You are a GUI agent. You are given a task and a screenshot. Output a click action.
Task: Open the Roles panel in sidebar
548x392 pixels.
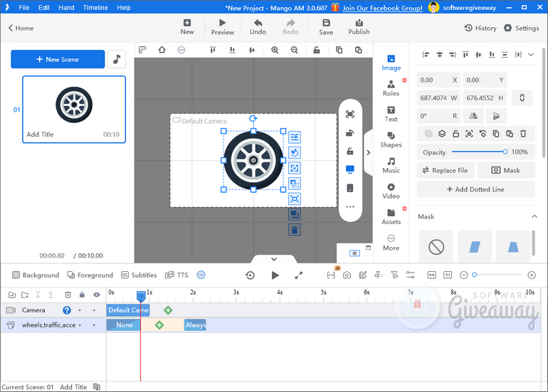pyautogui.click(x=391, y=88)
